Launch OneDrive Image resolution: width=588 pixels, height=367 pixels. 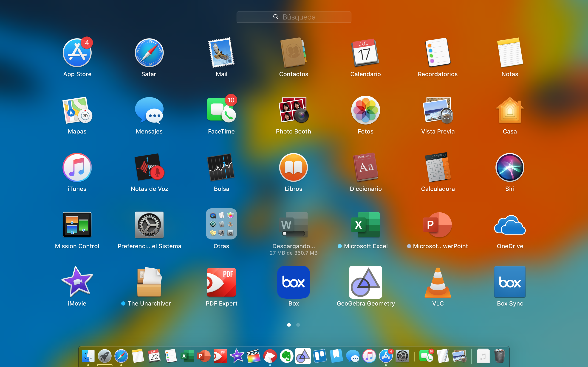[509, 225]
